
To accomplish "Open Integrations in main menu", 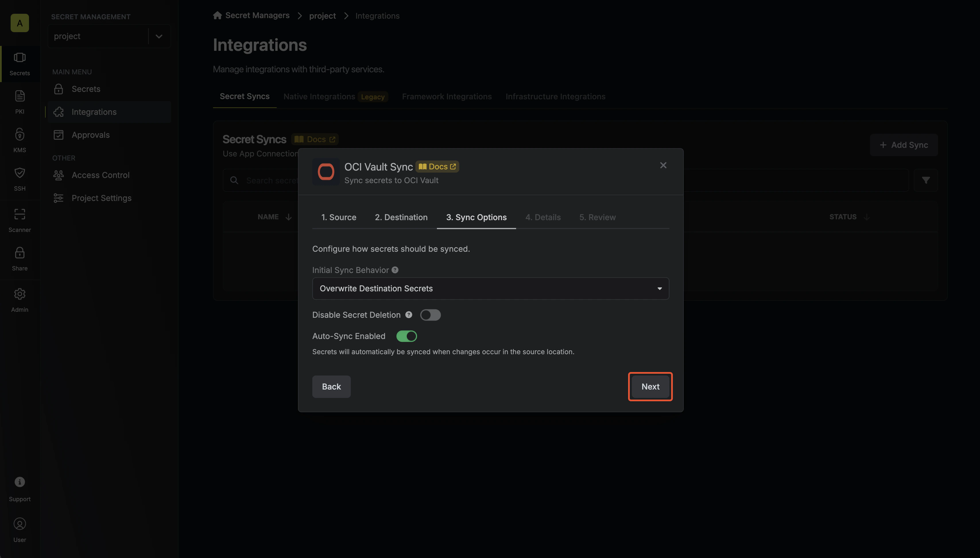I will 109,112.
